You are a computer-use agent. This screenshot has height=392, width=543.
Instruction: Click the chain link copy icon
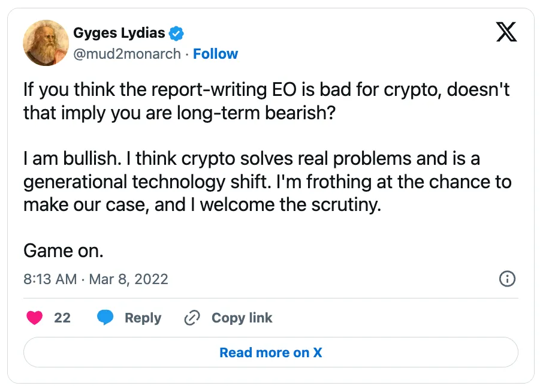point(192,318)
